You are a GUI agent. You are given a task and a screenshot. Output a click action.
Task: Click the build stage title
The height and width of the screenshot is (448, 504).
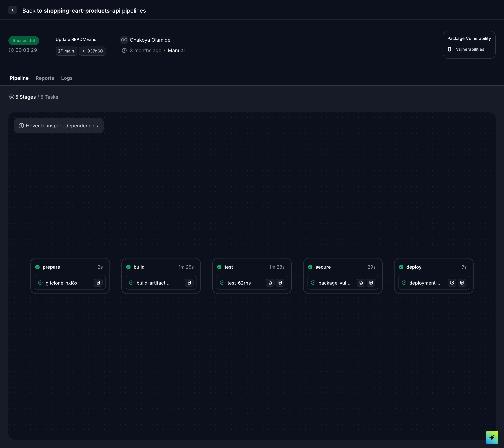pos(139,267)
